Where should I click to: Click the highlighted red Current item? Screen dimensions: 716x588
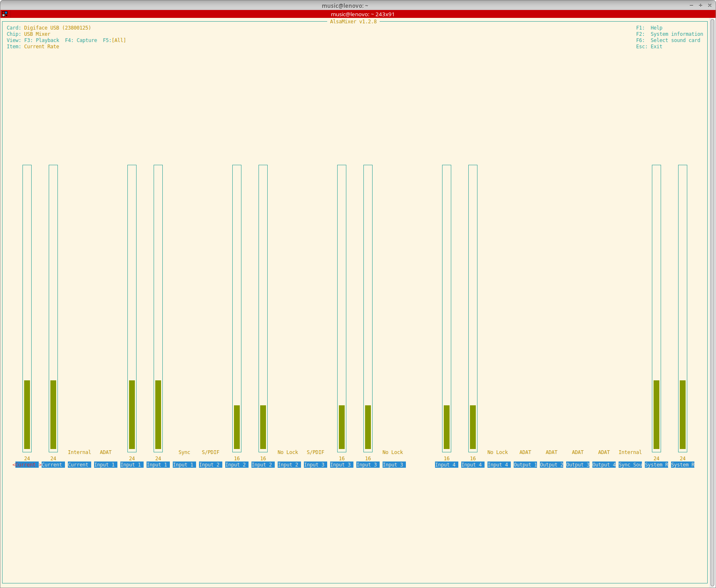[26, 465]
